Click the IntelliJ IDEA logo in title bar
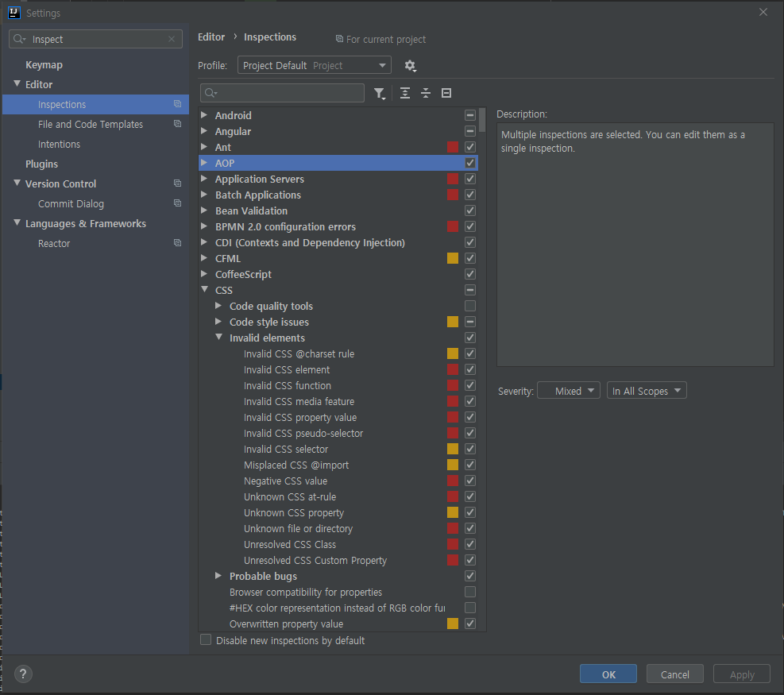 (x=14, y=13)
